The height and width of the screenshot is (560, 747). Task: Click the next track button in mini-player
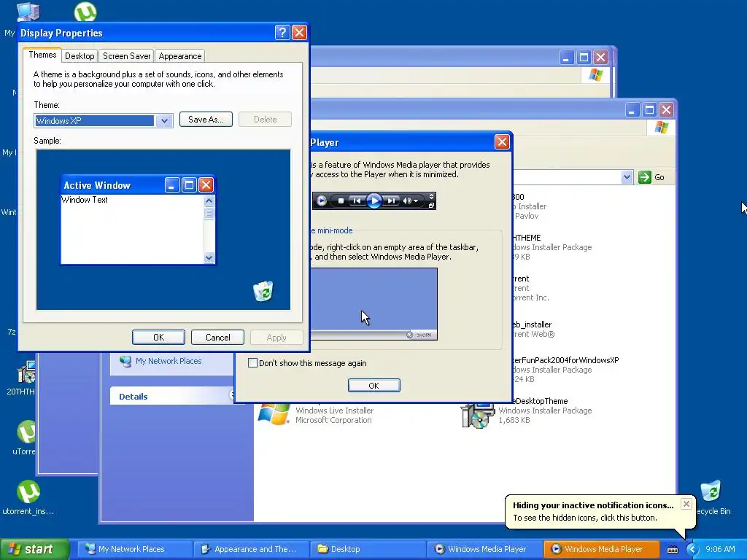pos(391,201)
